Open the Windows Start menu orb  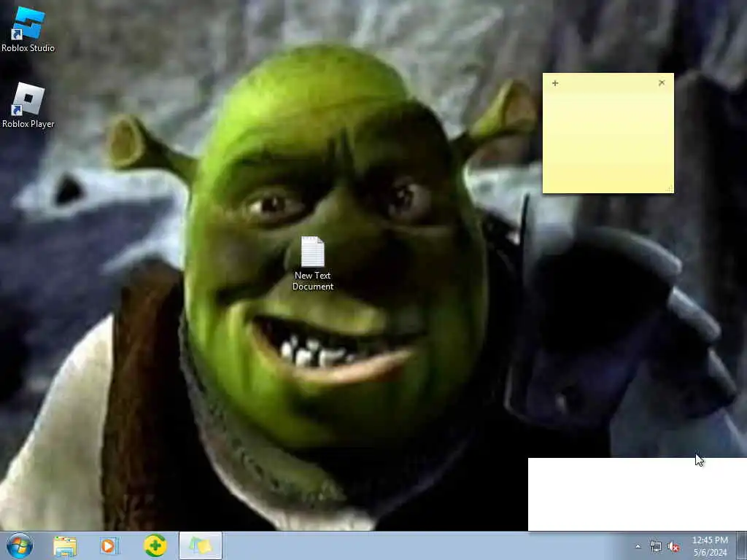[x=20, y=545]
